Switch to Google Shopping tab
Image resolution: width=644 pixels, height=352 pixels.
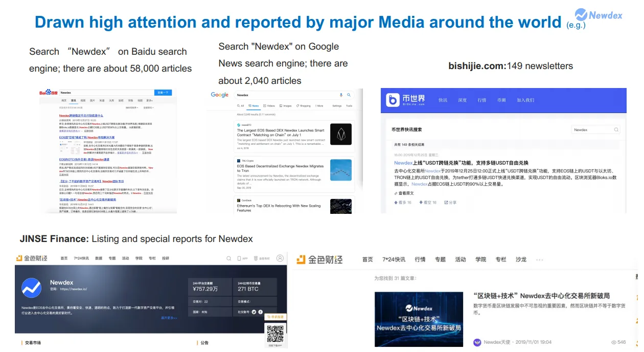click(x=303, y=106)
